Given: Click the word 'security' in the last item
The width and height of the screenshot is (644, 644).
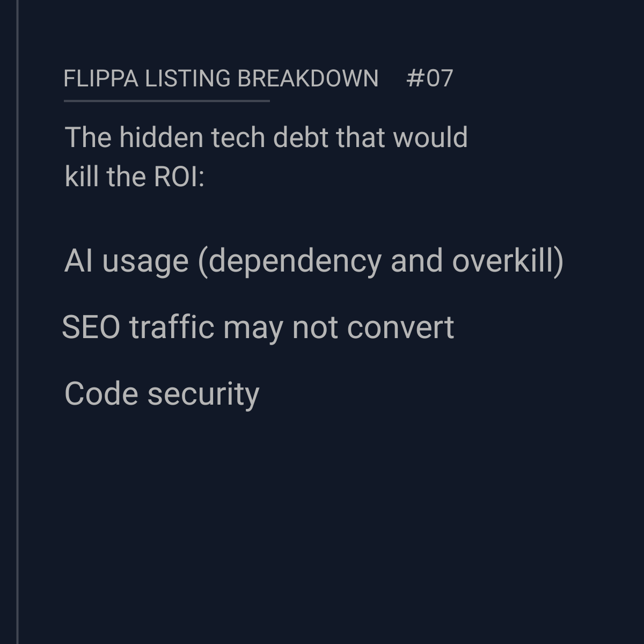Looking at the screenshot, I should 203,394.
